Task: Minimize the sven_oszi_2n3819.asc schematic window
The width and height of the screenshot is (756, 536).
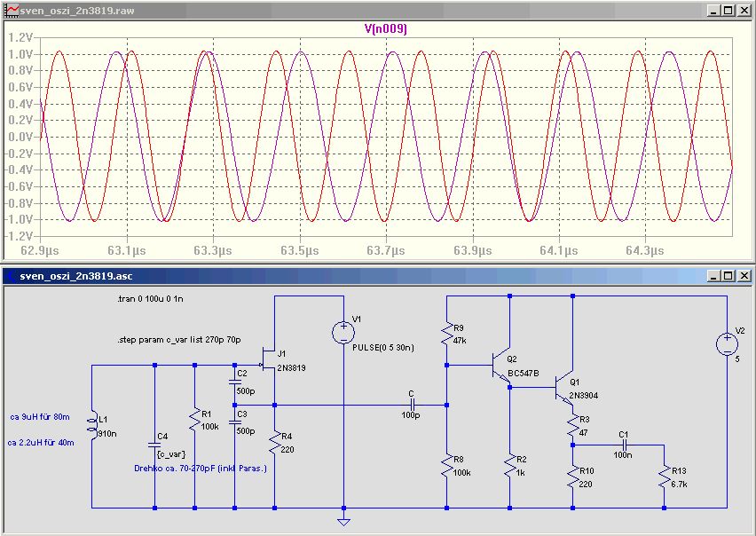Action: coord(713,276)
